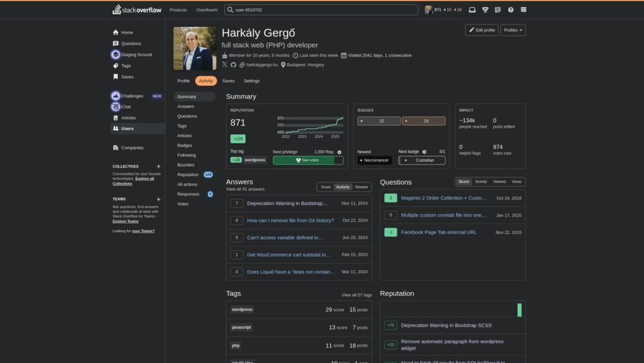Expand Teams with the plus button

pyautogui.click(x=158, y=199)
